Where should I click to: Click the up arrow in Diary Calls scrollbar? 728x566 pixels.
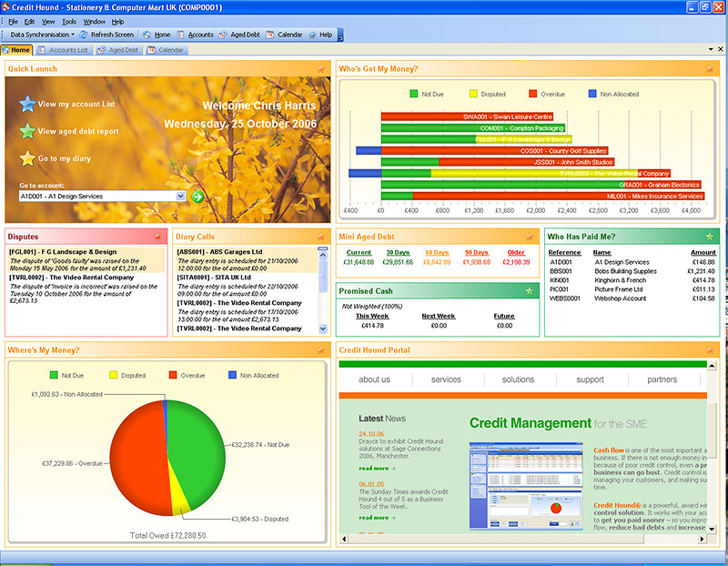click(323, 255)
